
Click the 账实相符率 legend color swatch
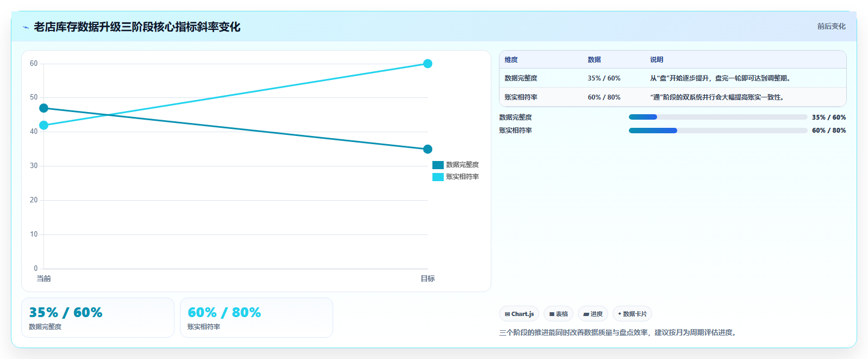[x=438, y=177]
